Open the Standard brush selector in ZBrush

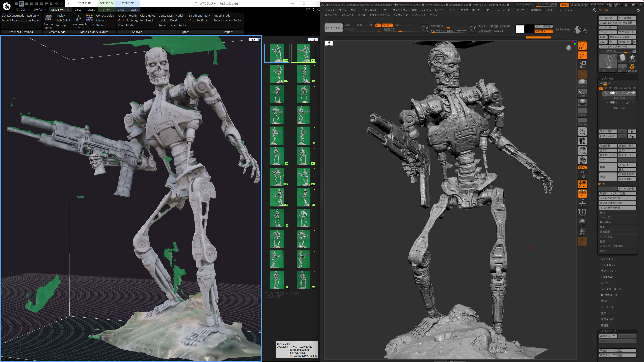(582, 83)
